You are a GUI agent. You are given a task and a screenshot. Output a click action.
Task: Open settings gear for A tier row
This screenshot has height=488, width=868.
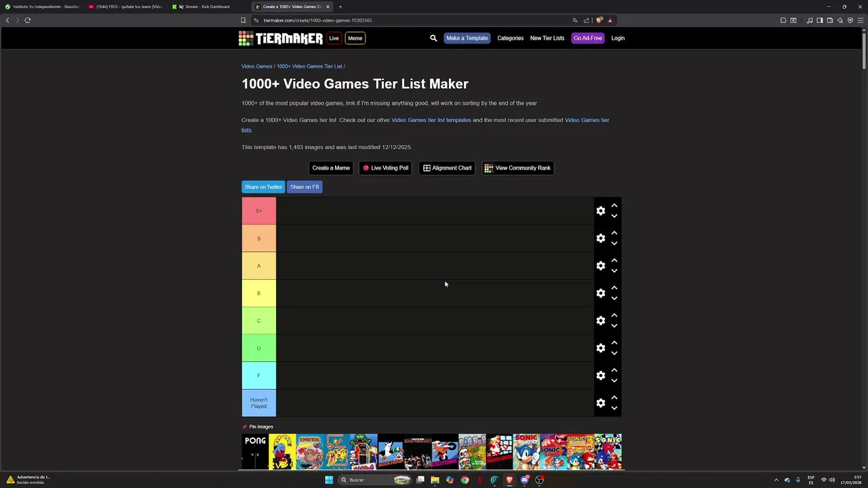601,266
